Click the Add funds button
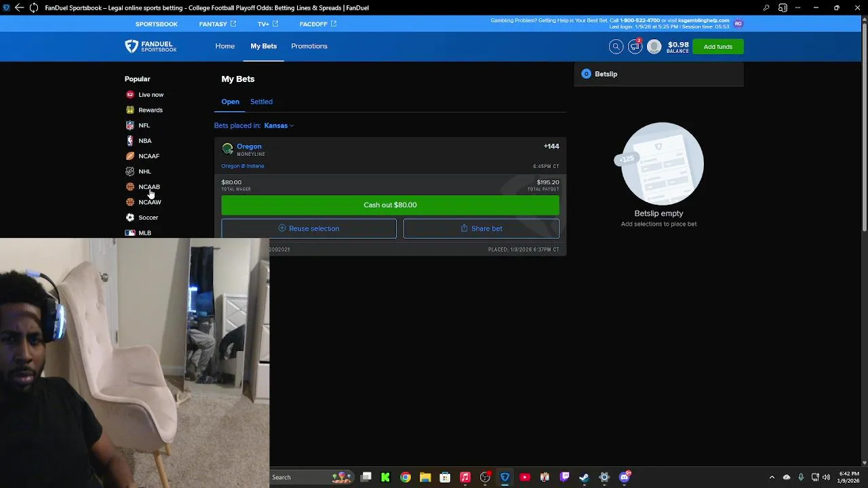Image resolution: width=868 pixels, height=488 pixels. [718, 47]
